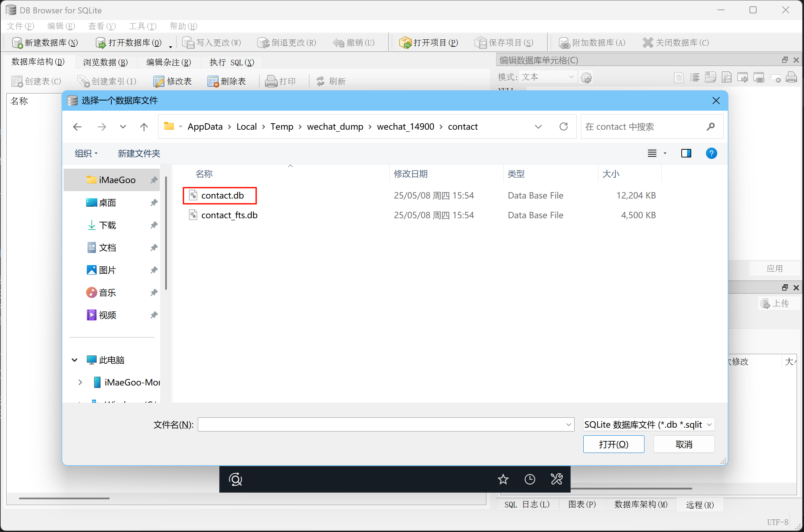Open the 文件(F) menu
Screen dimensions: 804x532
click(20, 26)
